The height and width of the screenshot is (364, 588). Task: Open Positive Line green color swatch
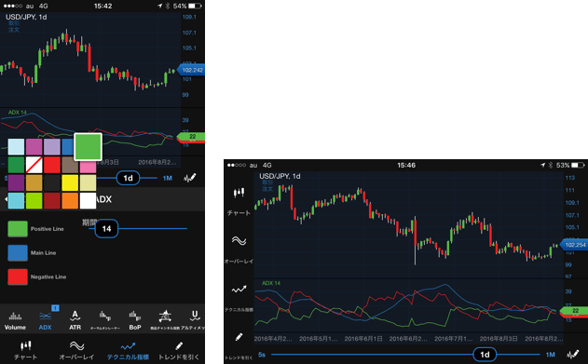tap(18, 229)
